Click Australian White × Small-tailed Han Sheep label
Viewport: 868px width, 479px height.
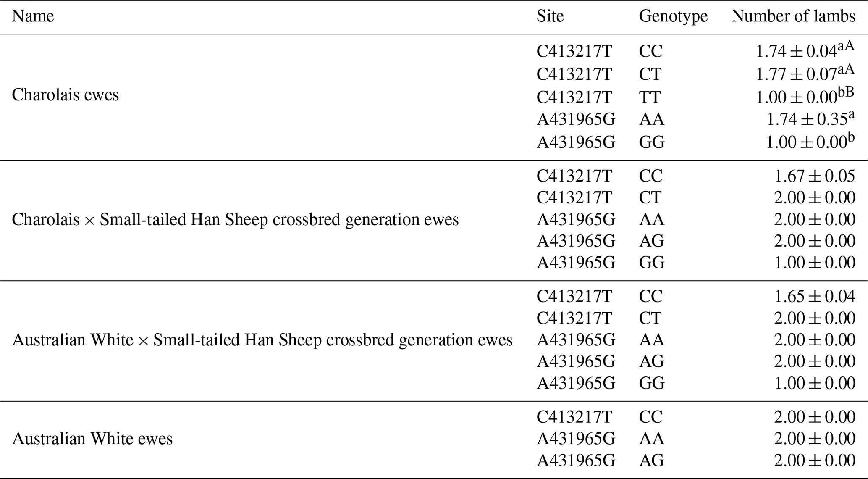coord(262,340)
